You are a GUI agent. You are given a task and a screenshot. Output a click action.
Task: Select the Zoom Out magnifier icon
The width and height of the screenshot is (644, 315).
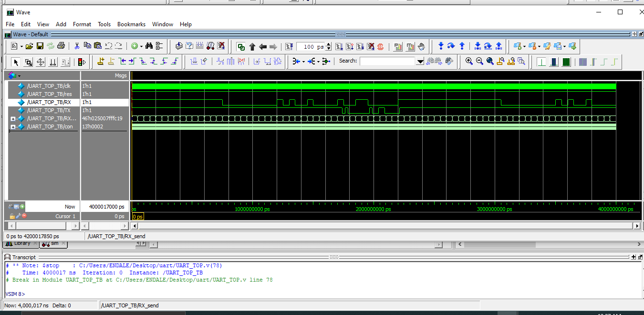coord(479,62)
